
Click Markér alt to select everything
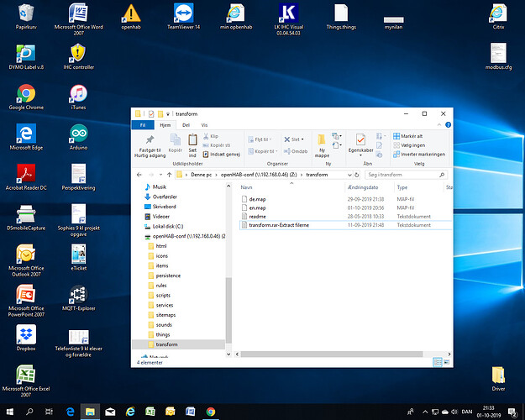(407, 136)
